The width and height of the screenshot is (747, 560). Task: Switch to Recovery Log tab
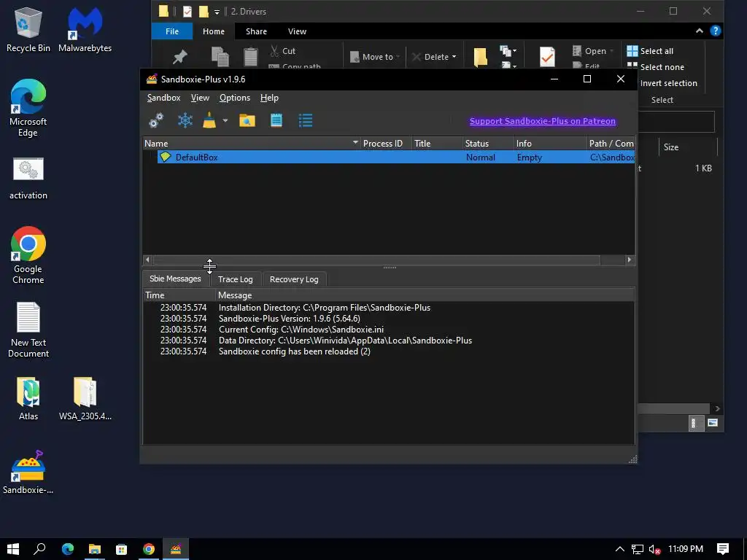pyautogui.click(x=294, y=279)
